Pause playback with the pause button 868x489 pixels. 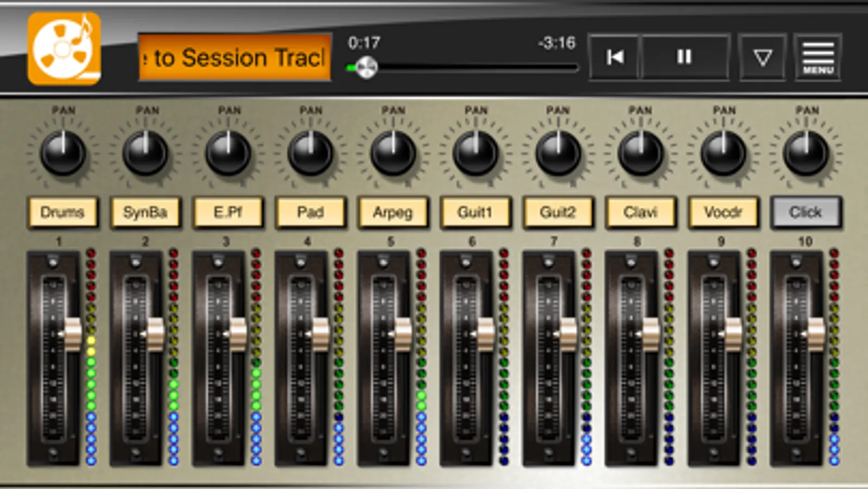point(685,57)
